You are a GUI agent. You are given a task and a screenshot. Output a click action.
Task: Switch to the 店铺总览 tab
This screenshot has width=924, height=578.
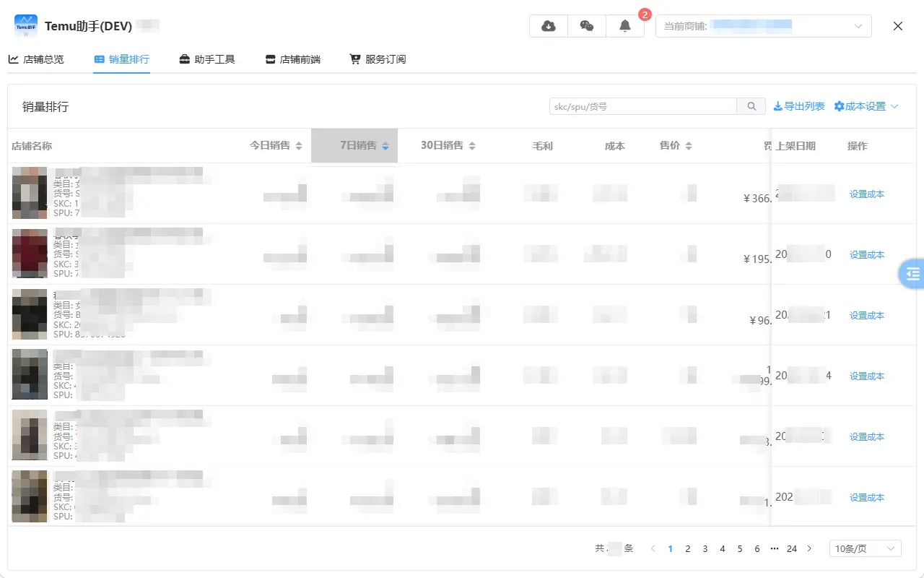point(36,59)
